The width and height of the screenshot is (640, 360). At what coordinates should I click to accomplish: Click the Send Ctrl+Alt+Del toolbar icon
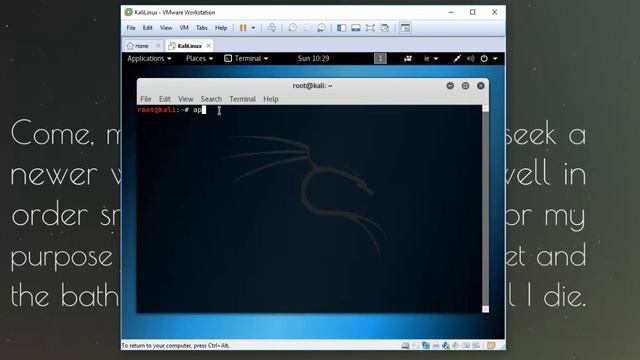click(271, 28)
